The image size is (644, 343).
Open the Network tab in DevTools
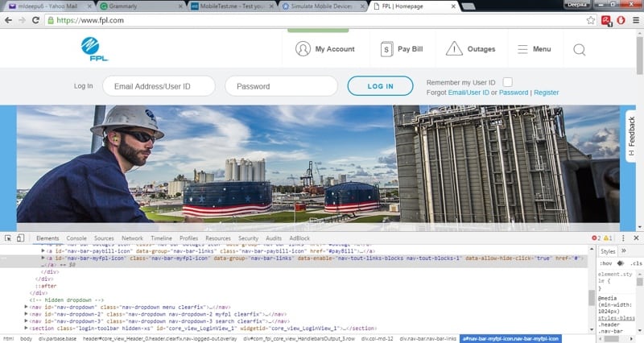click(x=132, y=238)
